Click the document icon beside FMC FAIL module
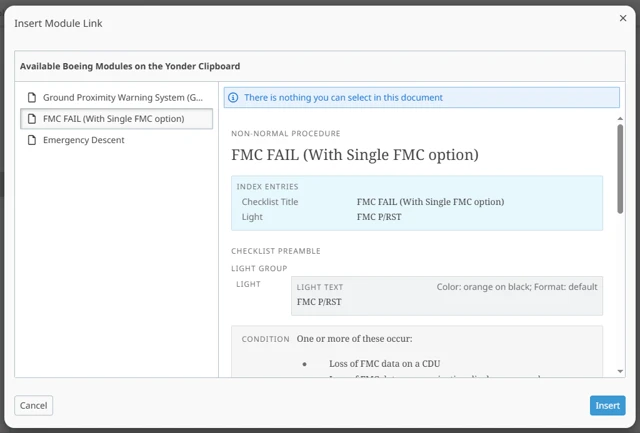This screenshot has height=433, width=640. click(x=32, y=119)
